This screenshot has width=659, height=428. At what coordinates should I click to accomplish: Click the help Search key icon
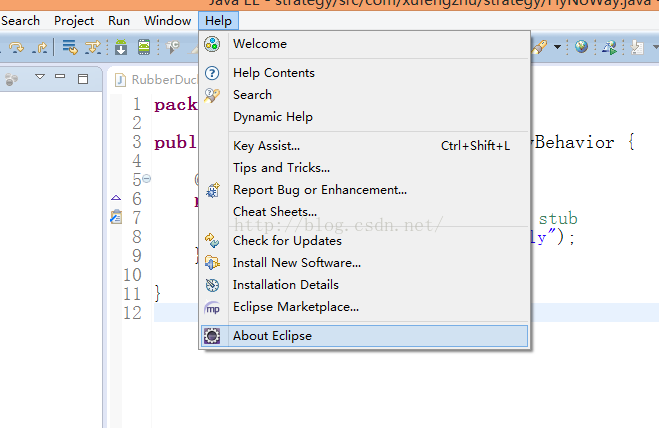click(x=212, y=95)
